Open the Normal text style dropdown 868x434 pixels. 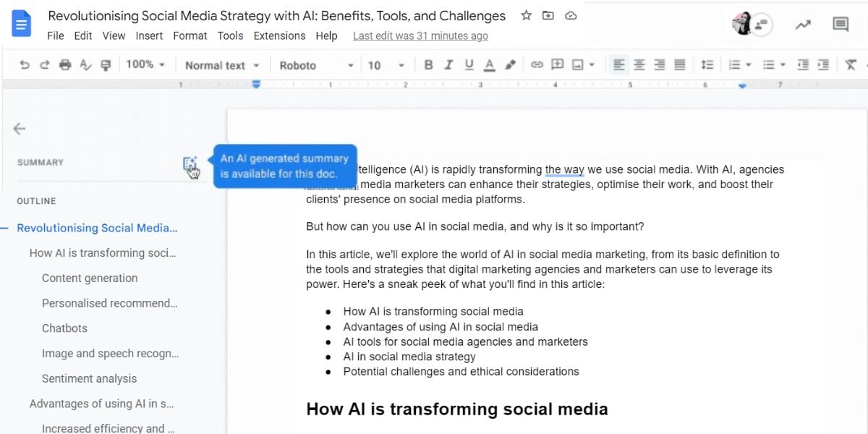(221, 64)
